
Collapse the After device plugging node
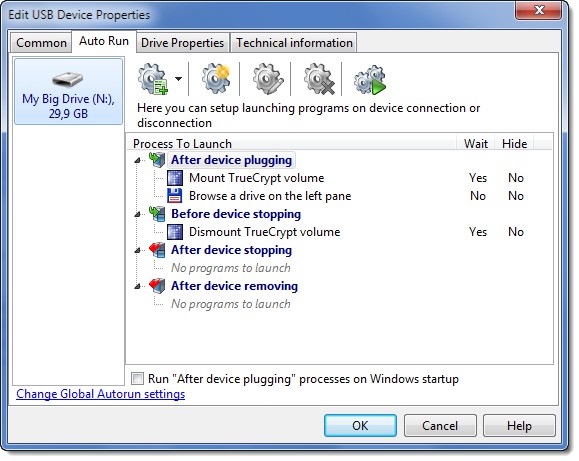coord(137,160)
